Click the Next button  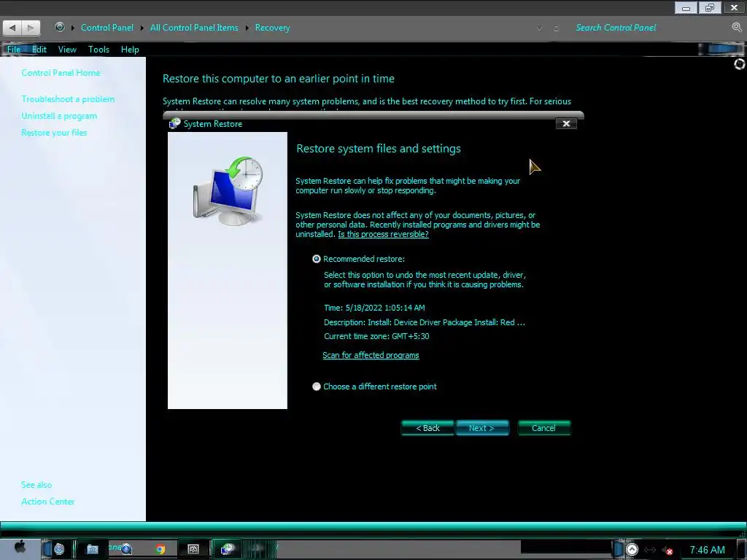click(482, 428)
